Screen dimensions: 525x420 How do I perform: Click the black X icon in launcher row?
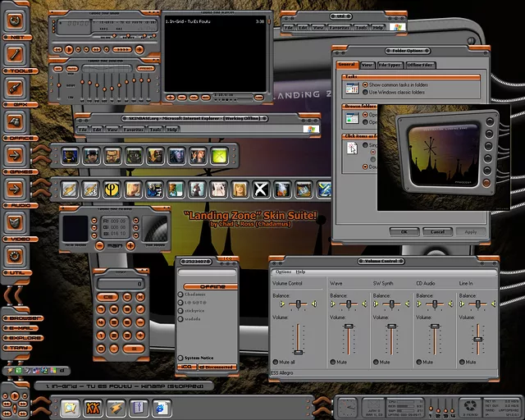260,189
